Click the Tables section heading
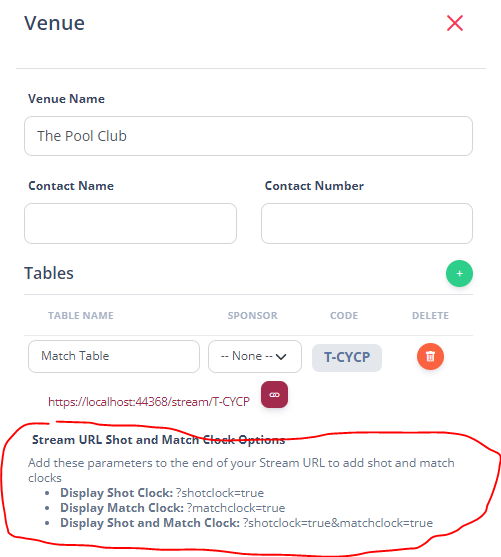 [x=49, y=273]
